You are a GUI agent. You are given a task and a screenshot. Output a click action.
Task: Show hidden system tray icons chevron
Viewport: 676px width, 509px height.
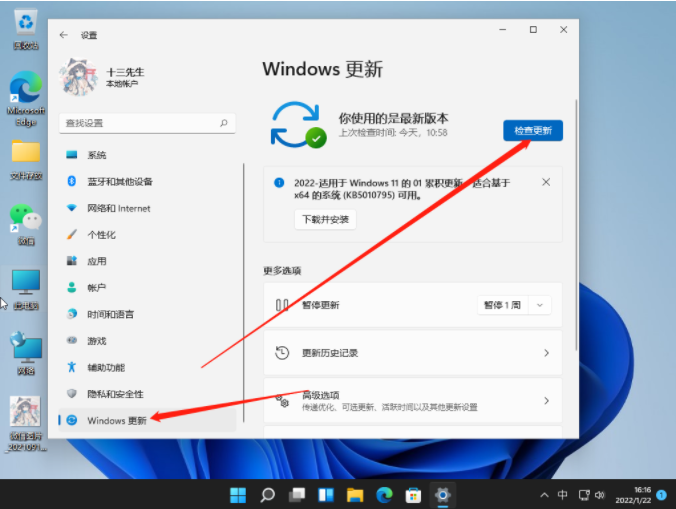pyautogui.click(x=543, y=494)
